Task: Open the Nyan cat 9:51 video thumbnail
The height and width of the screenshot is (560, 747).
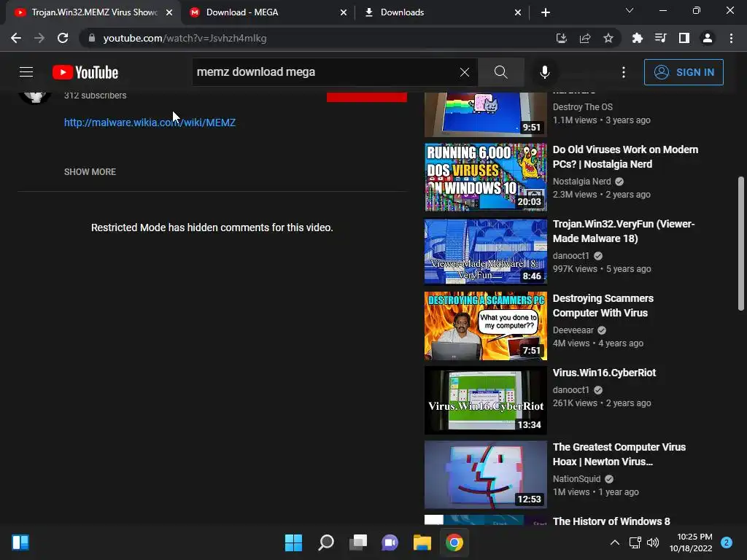Action: [x=485, y=114]
